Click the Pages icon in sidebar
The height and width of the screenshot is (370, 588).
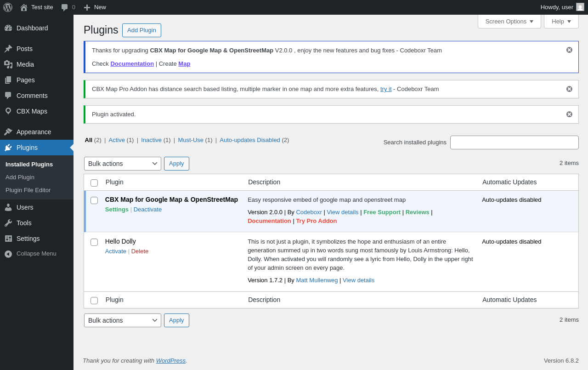(8, 80)
